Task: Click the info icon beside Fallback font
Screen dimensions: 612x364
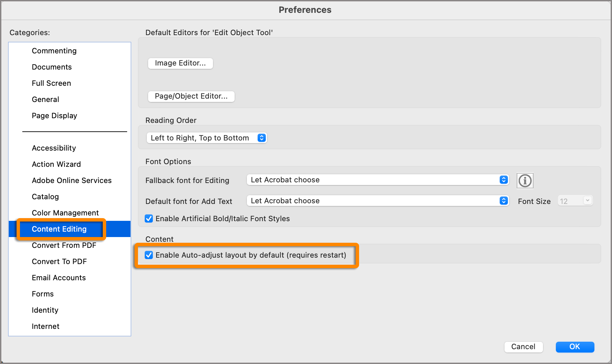Action: (x=524, y=181)
